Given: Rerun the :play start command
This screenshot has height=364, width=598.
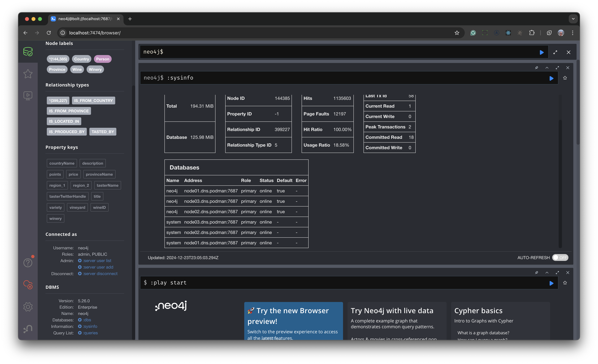Looking at the screenshot, I should (551, 283).
